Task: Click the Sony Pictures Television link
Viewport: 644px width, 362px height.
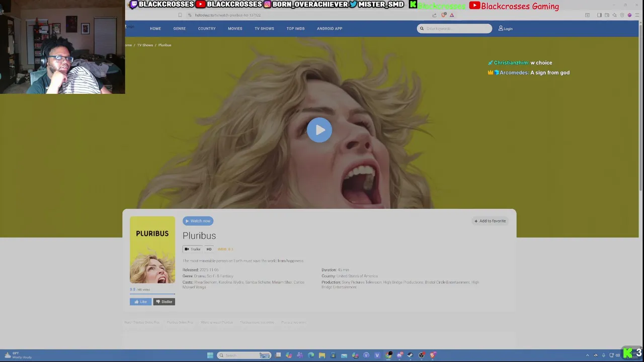Action: [362, 282]
